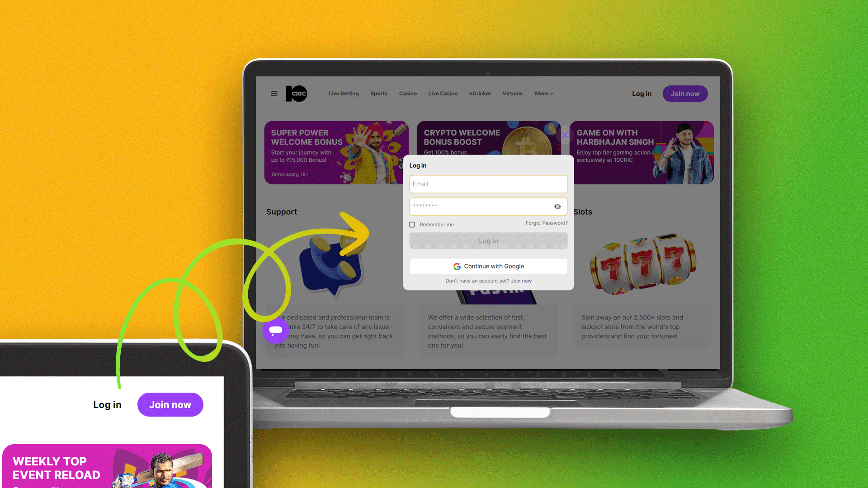
Task: Open the eCricket section dropdown
Action: click(x=479, y=94)
